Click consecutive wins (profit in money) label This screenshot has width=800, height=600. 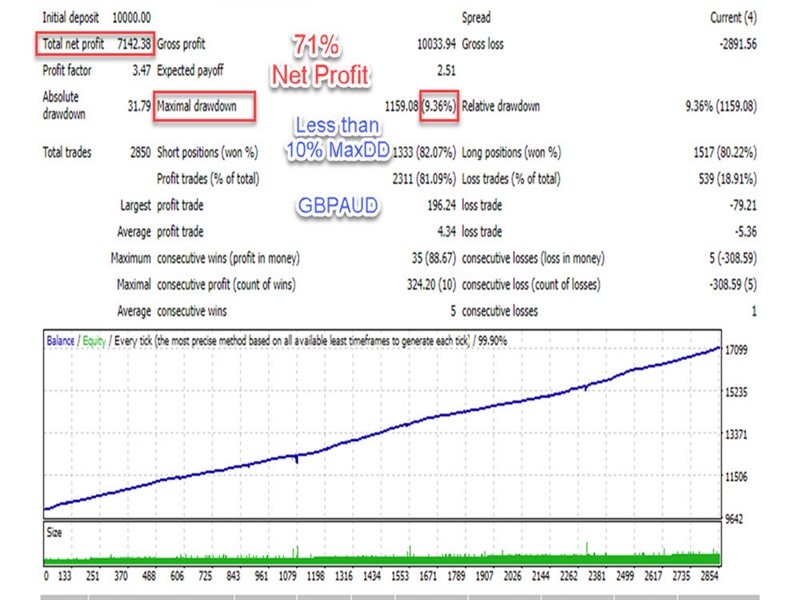pyautogui.click(x=228, y=259)
